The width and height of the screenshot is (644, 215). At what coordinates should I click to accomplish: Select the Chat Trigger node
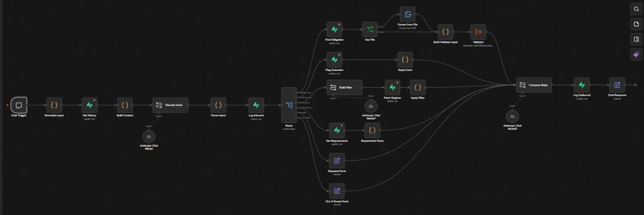tap(19, 105)
